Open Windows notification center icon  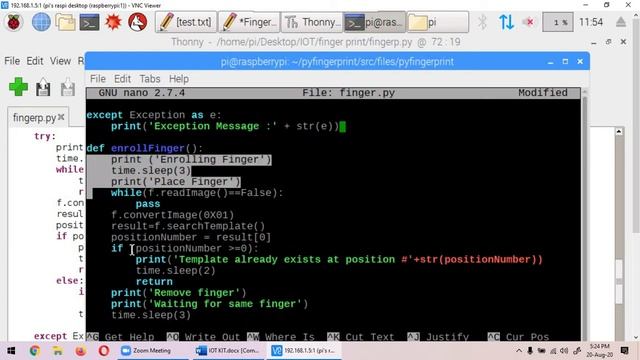tap(624, 351)
